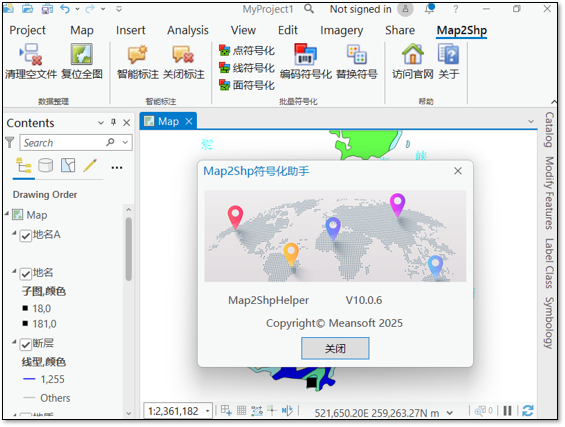Screen dimensions: 565x427
Task: Click the redo arrow in quick access toolbar
Action: tap(90, 9)
